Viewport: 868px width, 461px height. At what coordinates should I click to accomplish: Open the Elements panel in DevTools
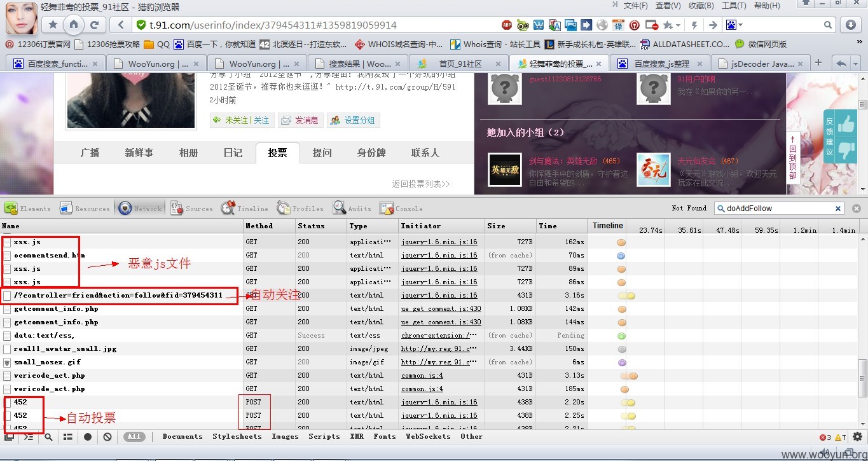[x=27, y=209]
